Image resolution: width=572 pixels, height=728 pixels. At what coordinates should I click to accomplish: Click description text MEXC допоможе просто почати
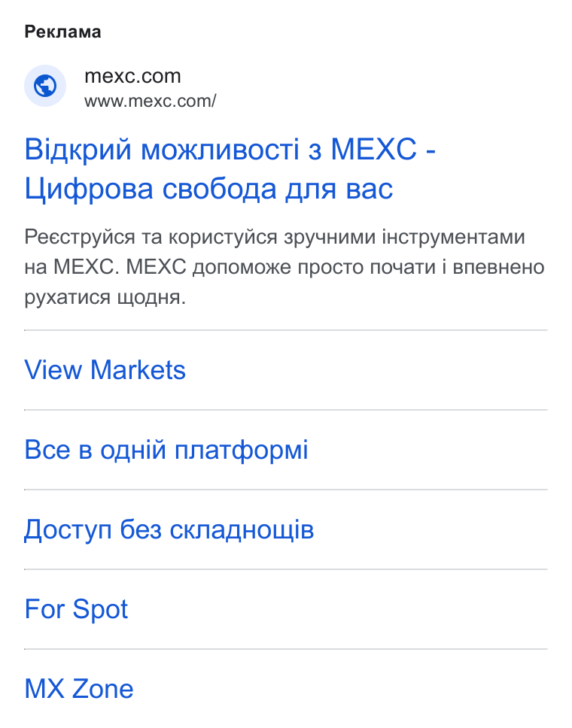point(278,267)
